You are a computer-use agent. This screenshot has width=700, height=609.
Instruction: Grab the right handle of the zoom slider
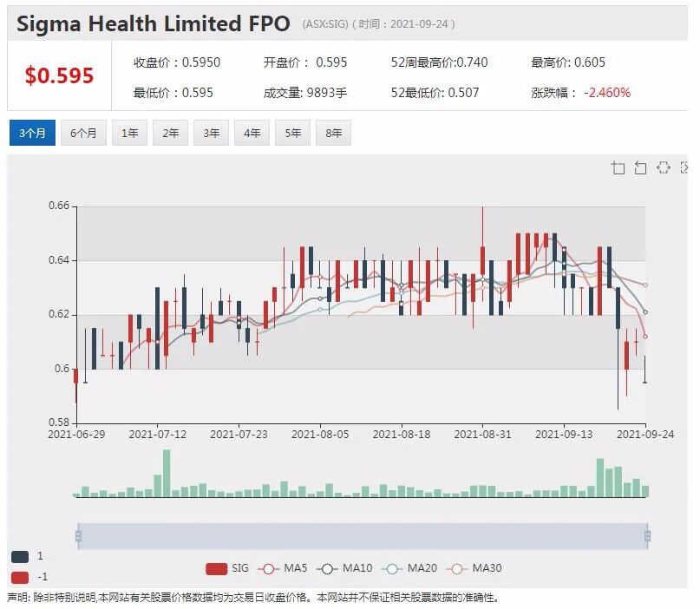click(647, 536)
